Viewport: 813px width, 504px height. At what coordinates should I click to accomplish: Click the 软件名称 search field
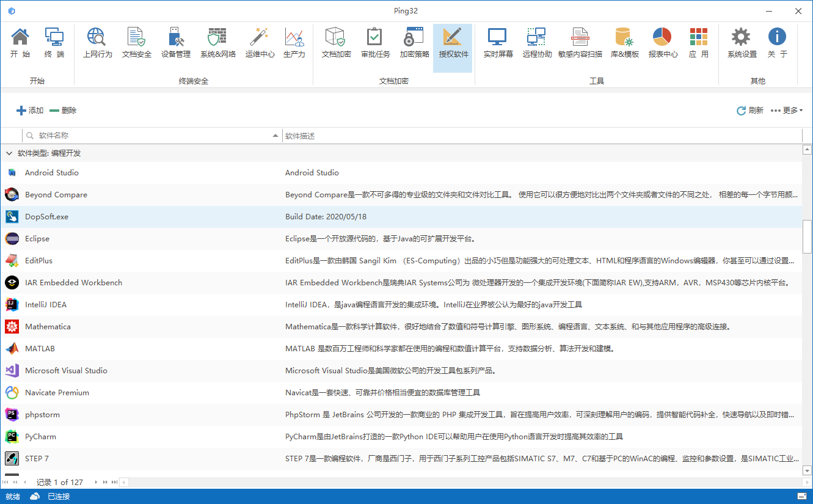[153, 136]
